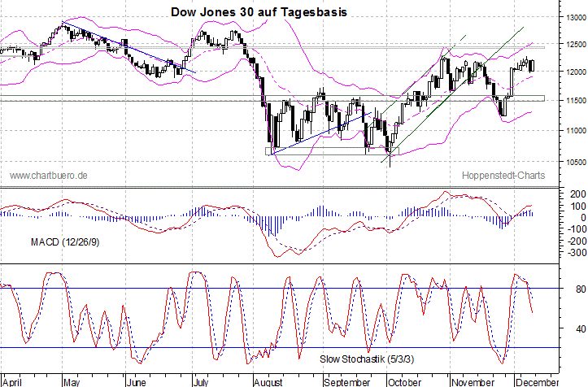This screenshot has height=387, width=588.
Task: Click the www.chartbuero.de label
Action: click(x=48, y=175)
